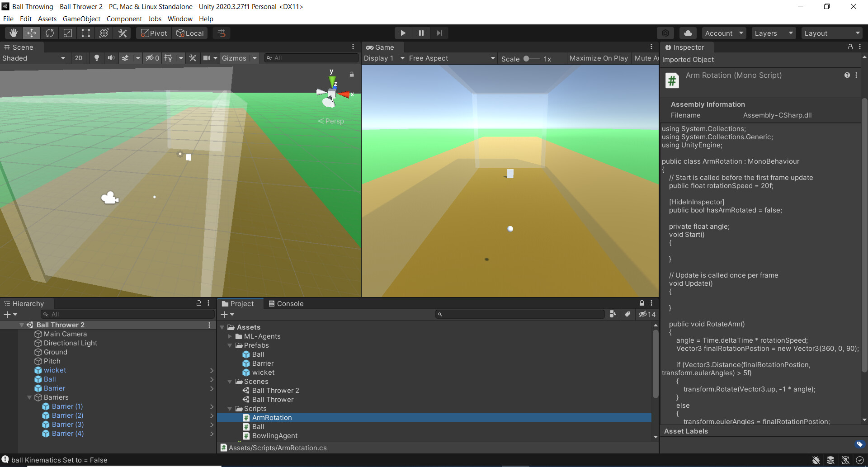Select the Rotate tool
Screen dimensions: 868x467
click(50, 33)
